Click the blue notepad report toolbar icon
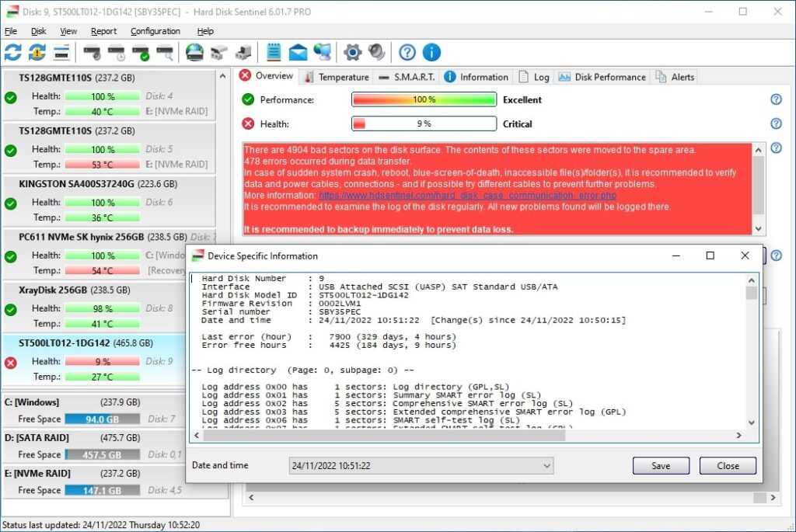This screenshot has height=532, width=796. [x=274, y=52]
